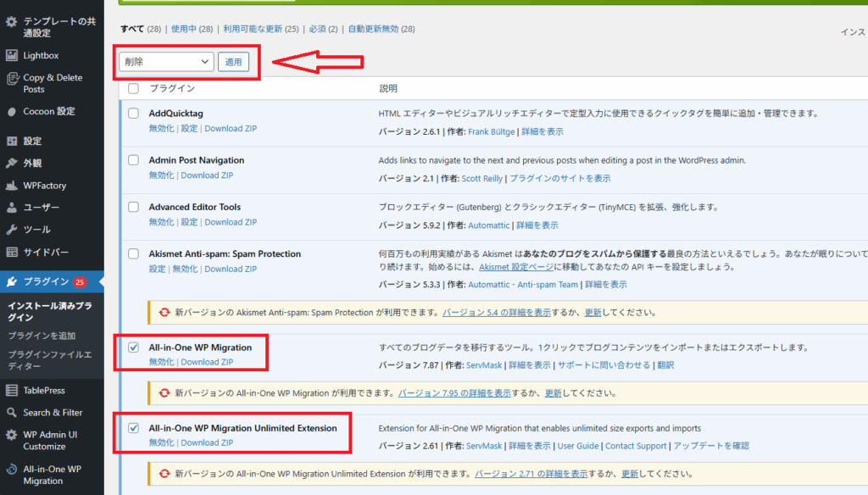
Task: Open the Akismet 設定ページ link
Action: (x=516, y=267)
